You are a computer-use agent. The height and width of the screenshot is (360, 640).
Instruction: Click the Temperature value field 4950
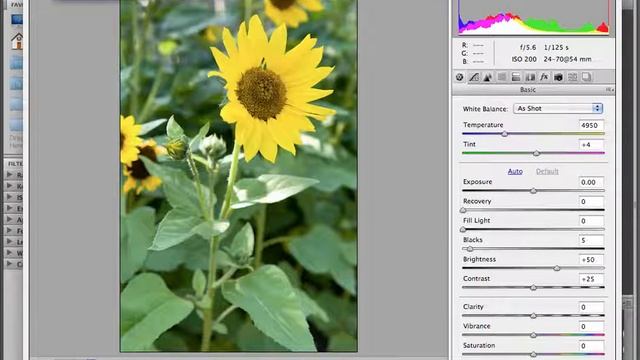click(591, 125)
